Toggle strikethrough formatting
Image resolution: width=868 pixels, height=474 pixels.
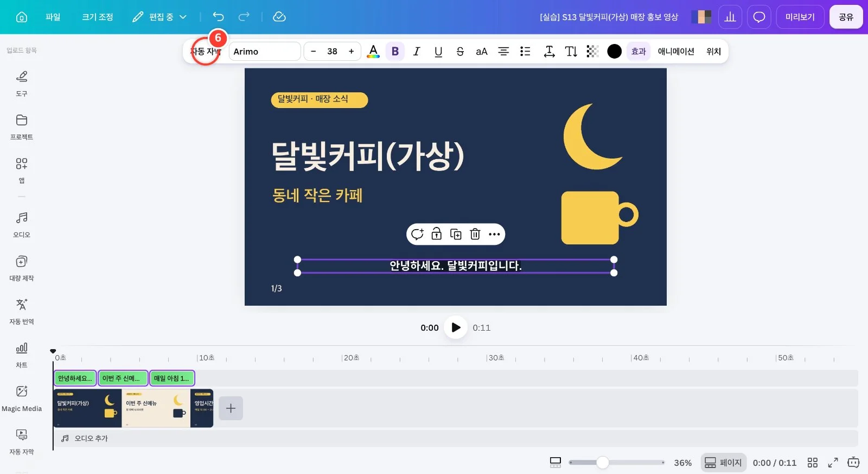coord(460,52)
